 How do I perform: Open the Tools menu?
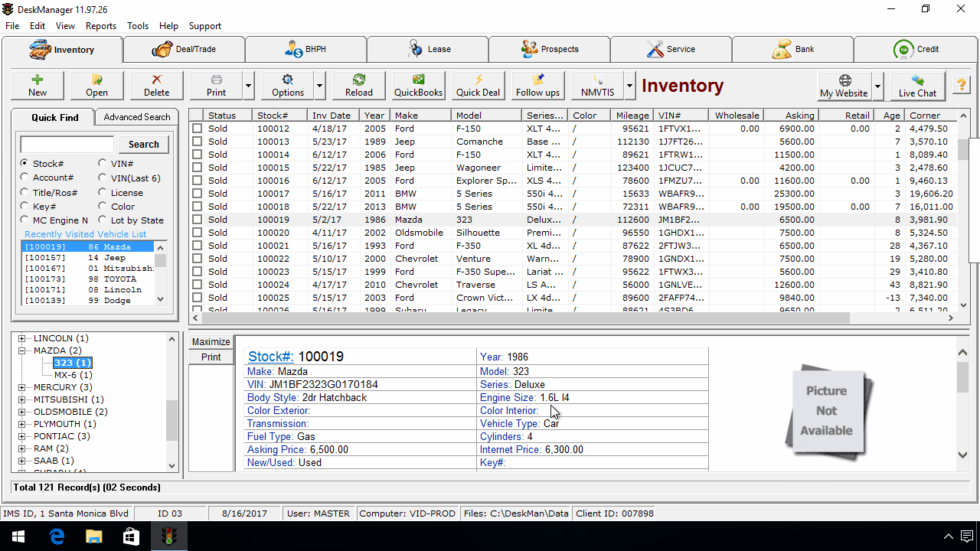coord(138,26)
